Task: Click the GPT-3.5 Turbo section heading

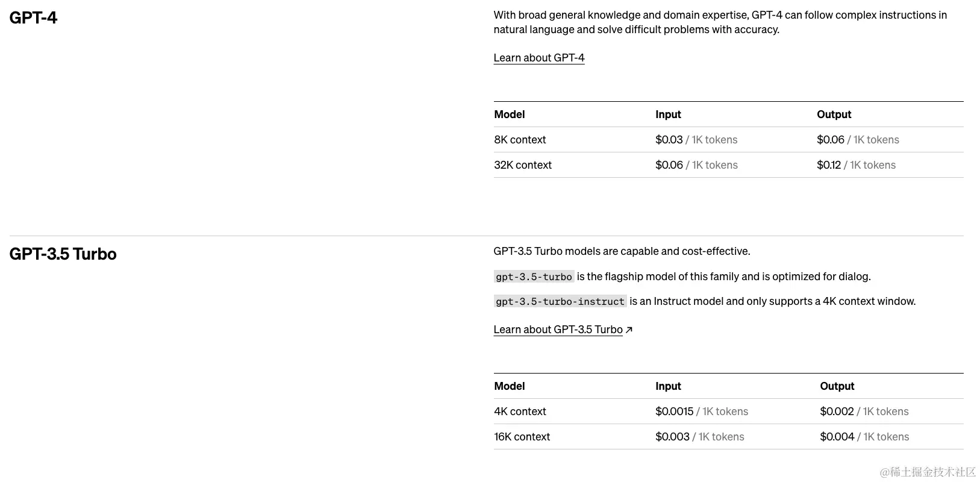Action: click(63, 254)
